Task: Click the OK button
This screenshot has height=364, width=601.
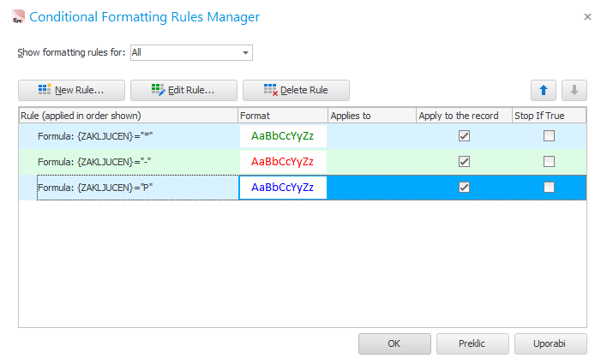Action: pos(394,343)
